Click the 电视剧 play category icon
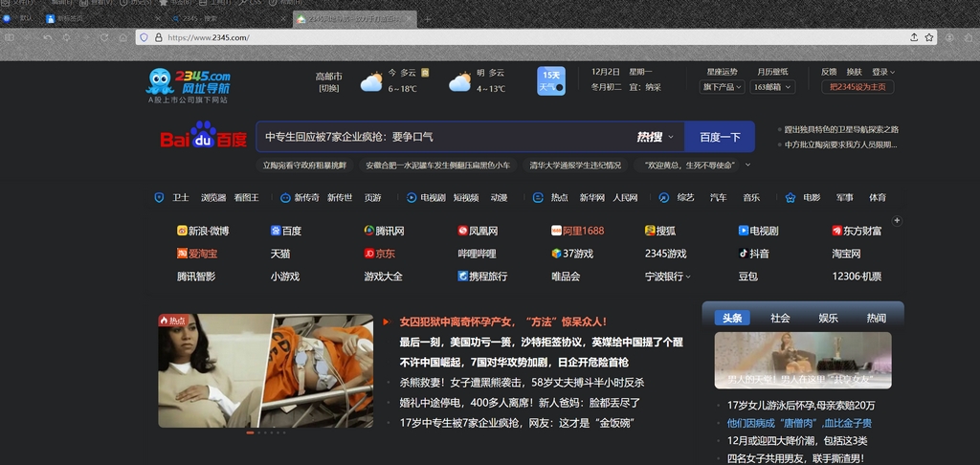Viewport: 980px width, 465px height. [x=412, y=197]
